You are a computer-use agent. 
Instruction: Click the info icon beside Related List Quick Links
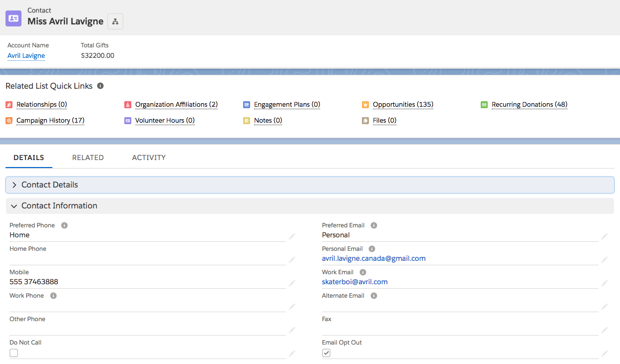pos(100,86)
